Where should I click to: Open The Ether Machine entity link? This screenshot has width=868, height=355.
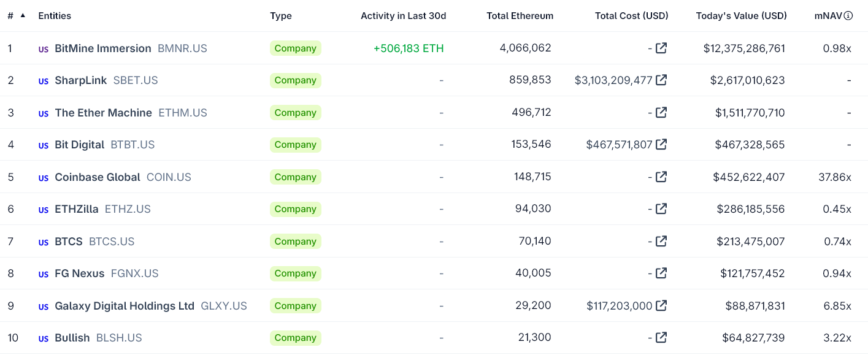103,113
